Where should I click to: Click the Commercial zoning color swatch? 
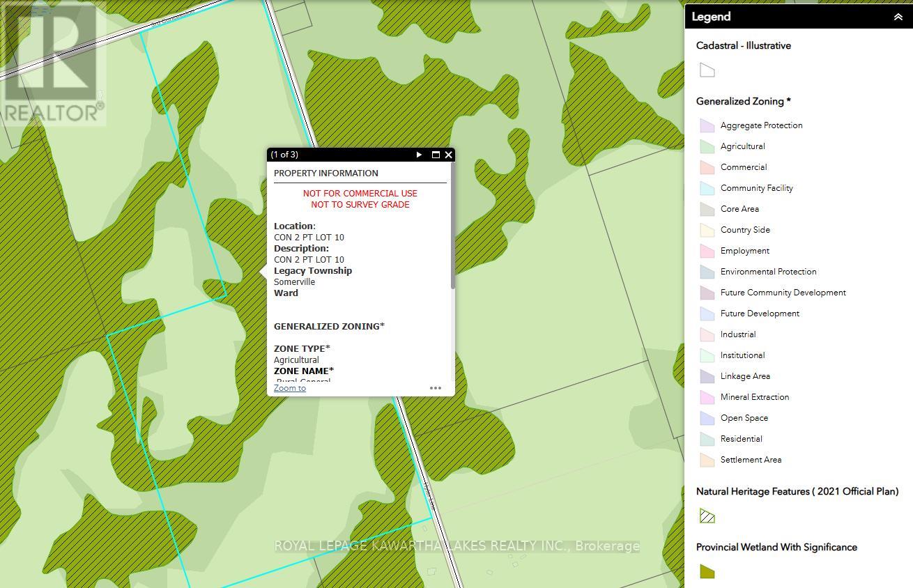pyautogui.click(x=707, y=167)
